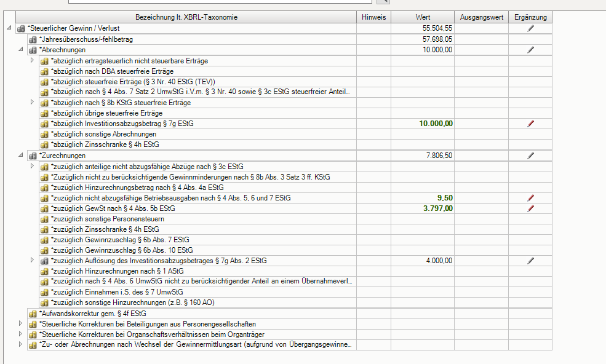Click the pencil icon in the Abrechnungen row
This screenshot has width=606, height=364.
pos(531,50)
